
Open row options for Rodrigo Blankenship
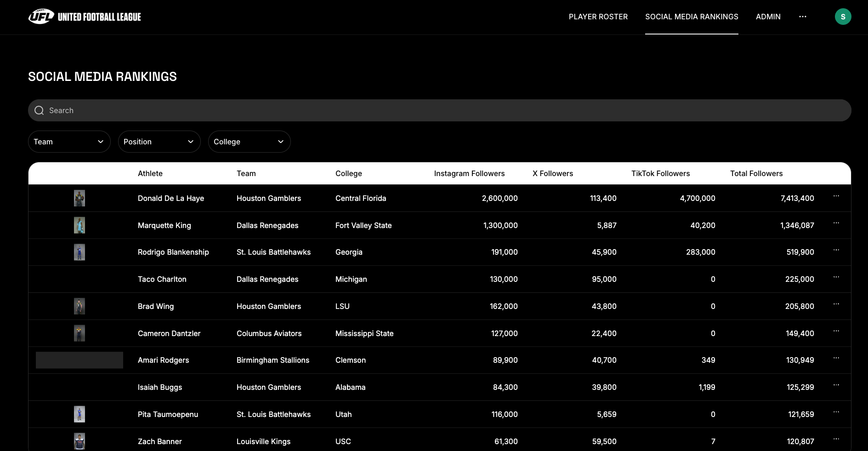[x=836, y=250]
